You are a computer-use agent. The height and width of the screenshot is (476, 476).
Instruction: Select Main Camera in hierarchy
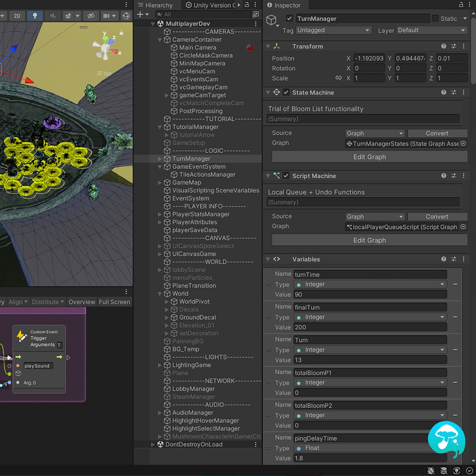198,48
